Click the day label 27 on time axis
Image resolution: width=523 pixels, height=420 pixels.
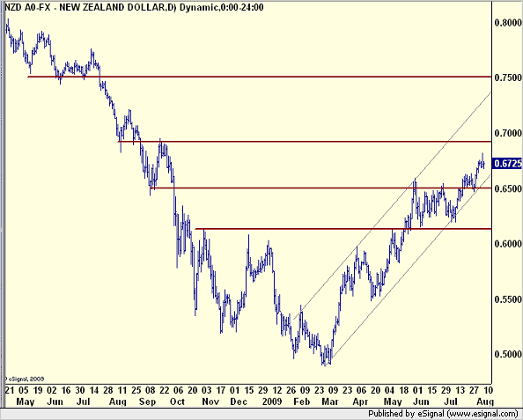[x=474, y=390]
